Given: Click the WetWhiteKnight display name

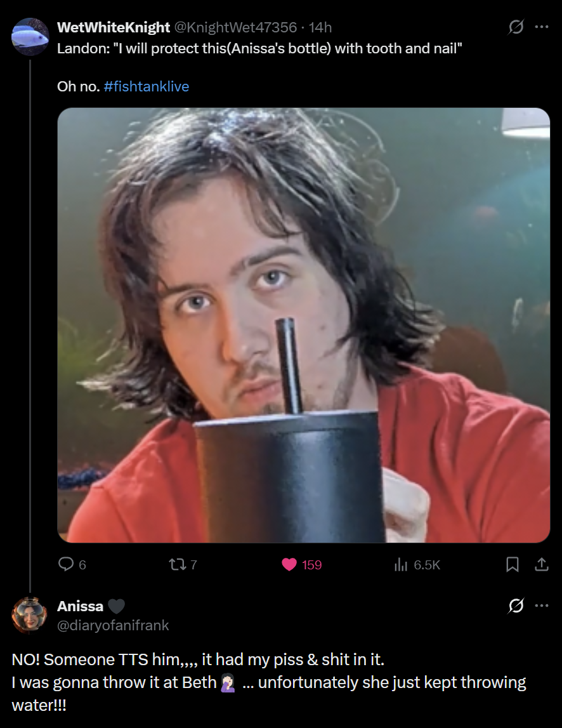Looking at the screenshot, I should click(114, 27).
